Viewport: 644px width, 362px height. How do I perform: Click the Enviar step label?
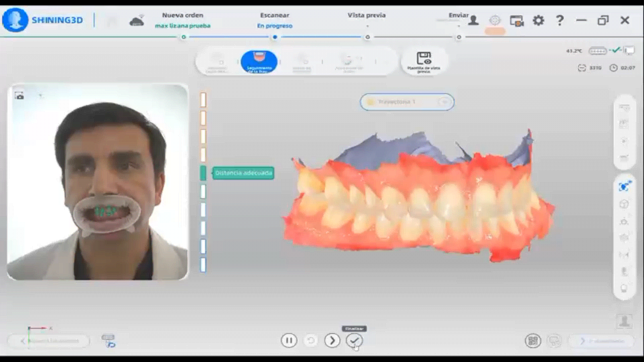click(x=459, y=15)
